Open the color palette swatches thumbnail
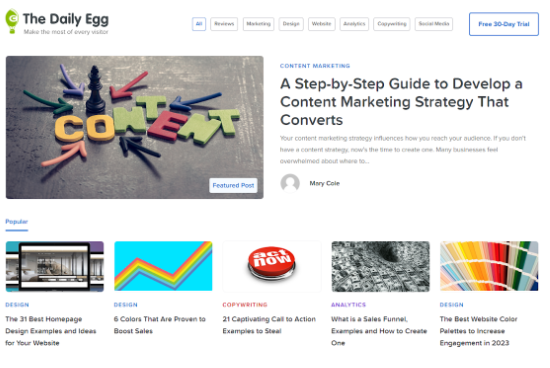The width and height of the screenshot is (550, 368). pos(489,266)
